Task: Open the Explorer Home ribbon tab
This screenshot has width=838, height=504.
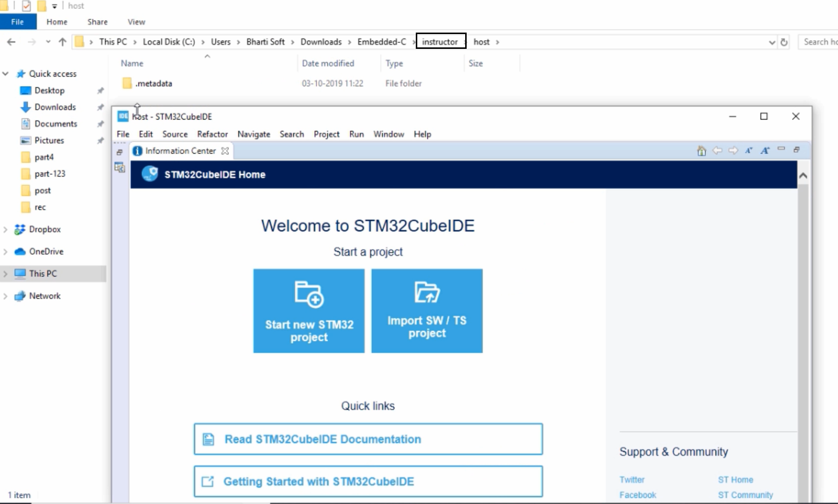Action: point(57,22)
